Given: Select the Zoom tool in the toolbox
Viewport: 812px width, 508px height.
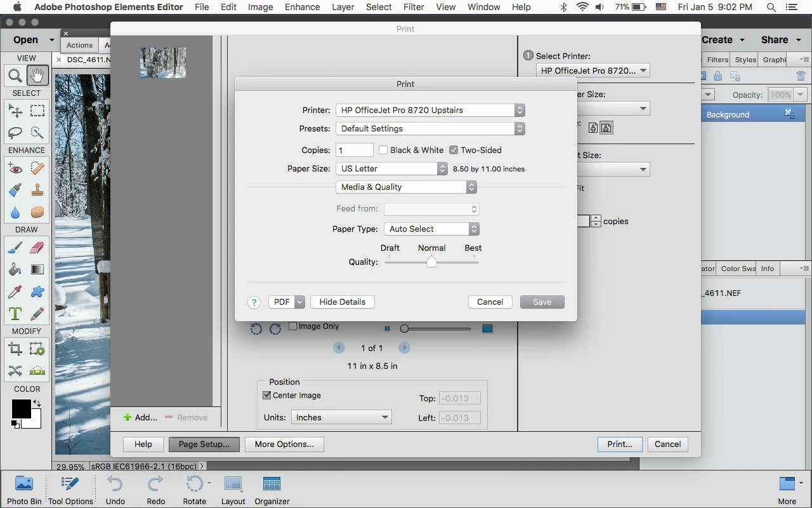Looking at the screenshot, I should (x=15, y=76).
